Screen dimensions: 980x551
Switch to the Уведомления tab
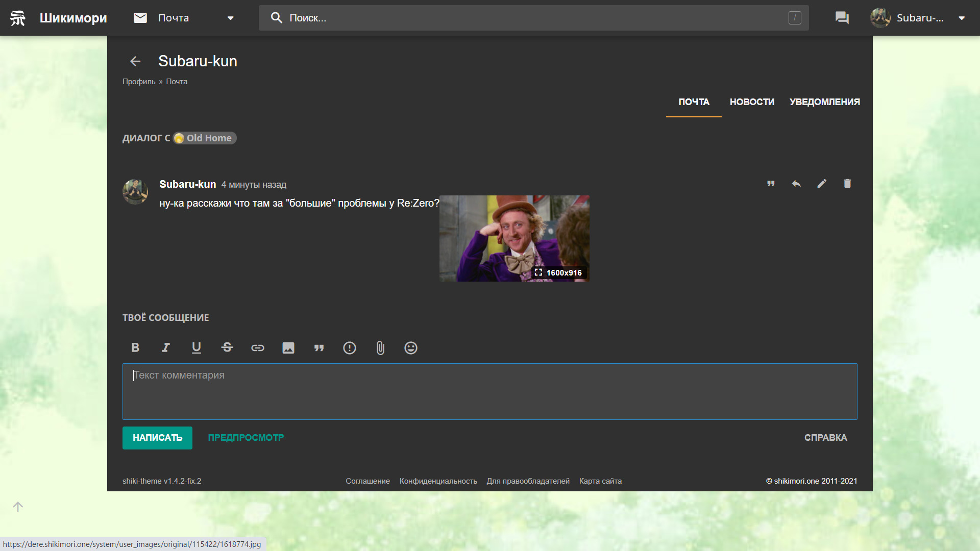pyautogui.click(x=824, y=102)
